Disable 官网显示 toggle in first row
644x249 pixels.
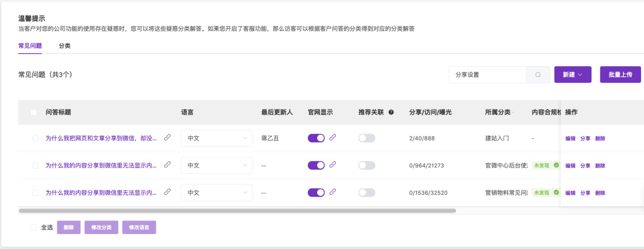coord(316,138)
